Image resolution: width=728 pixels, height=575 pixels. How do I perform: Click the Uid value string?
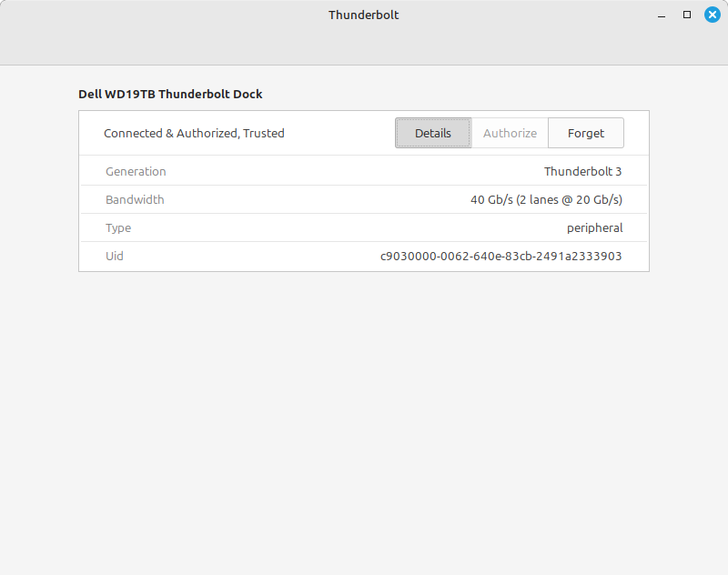(x=499, y=256)
